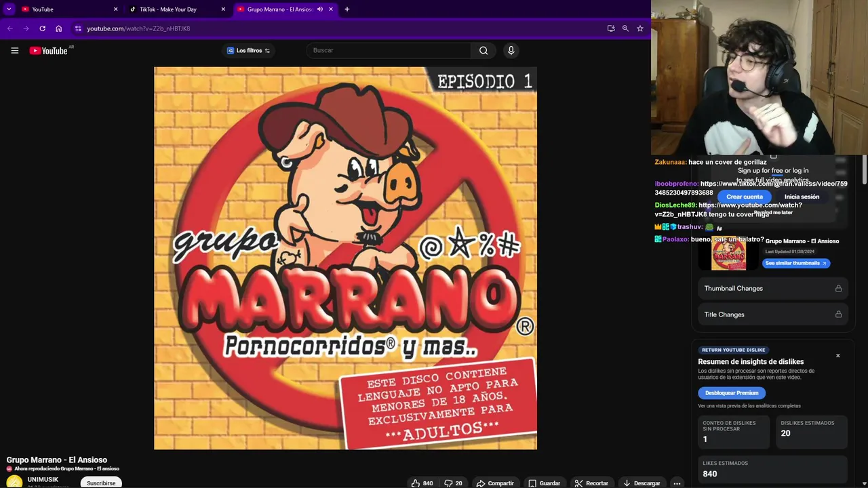Like the video with thumbs up
The height and width of the screenshot is (488, 868).
[422, 483]
